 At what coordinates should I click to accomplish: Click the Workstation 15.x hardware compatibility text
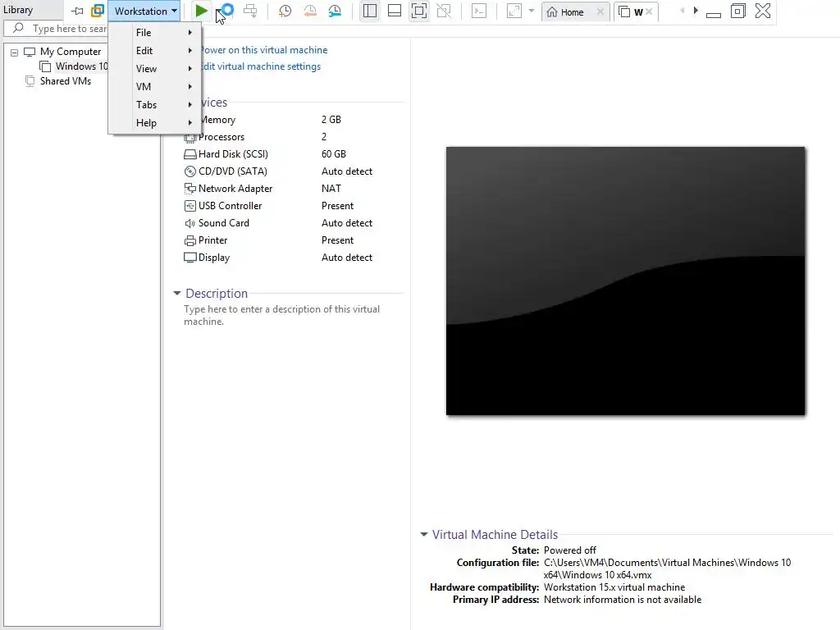(614, 587)
